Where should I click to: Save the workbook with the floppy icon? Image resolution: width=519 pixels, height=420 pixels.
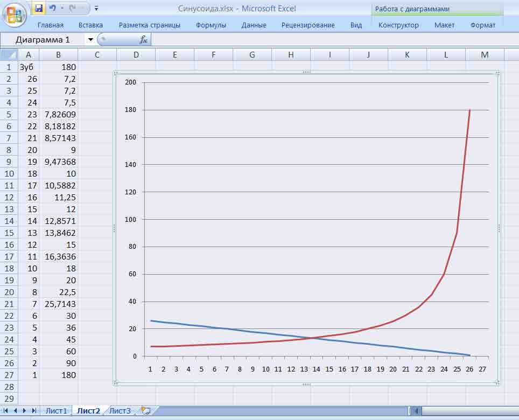pos(39,9)
